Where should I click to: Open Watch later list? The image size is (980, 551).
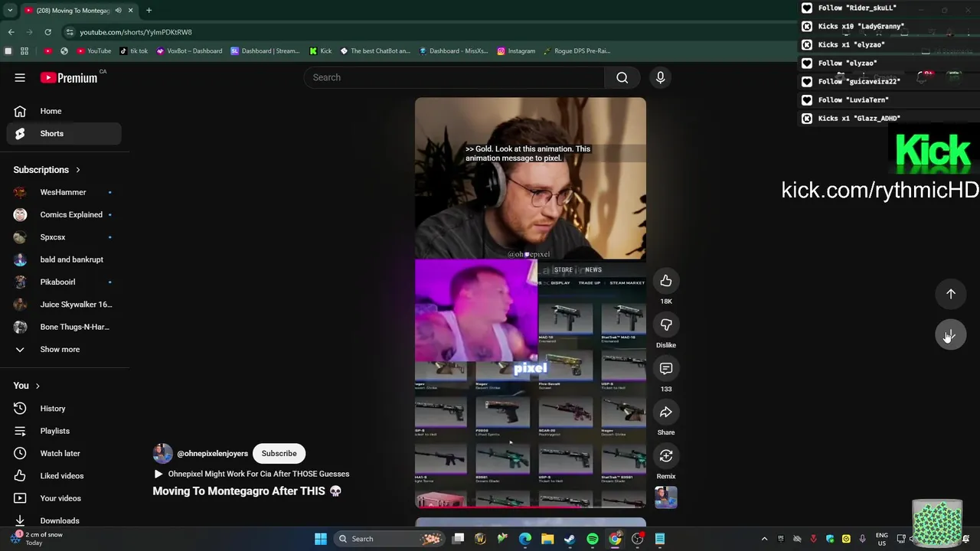64,453
